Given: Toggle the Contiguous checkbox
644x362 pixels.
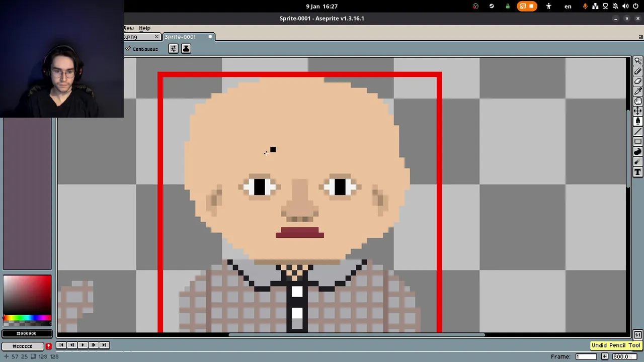Looking at the screenshot, I should [142, 49].
